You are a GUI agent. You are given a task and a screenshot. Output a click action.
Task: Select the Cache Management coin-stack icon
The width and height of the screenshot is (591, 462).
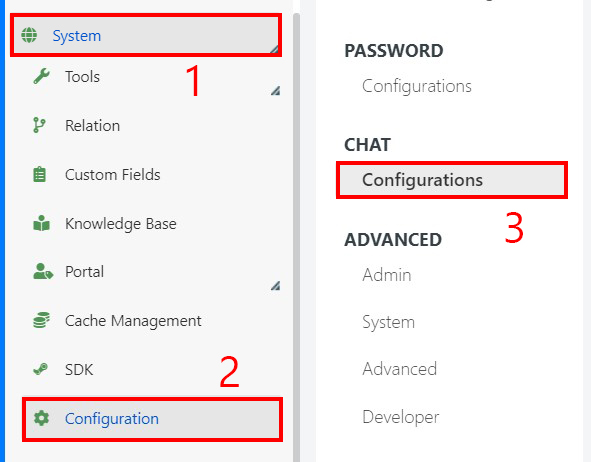point(41,320)
